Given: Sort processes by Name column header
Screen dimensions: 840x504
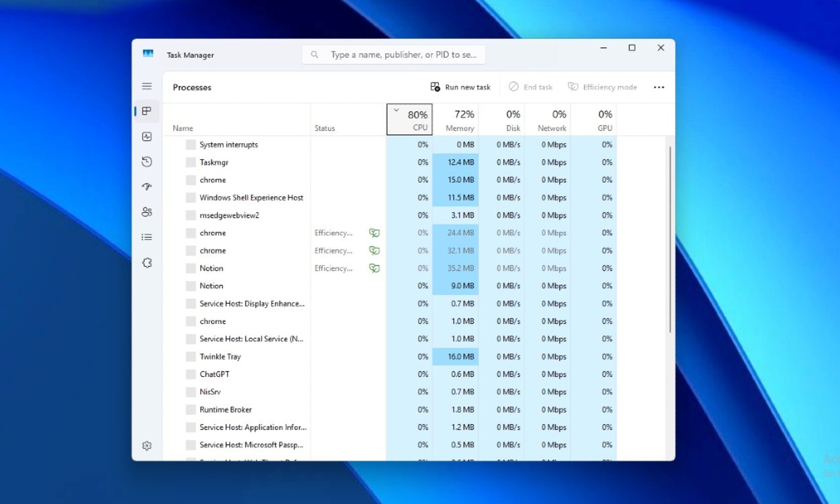Looking at the screenshot, I should click(x=237, y=120).
